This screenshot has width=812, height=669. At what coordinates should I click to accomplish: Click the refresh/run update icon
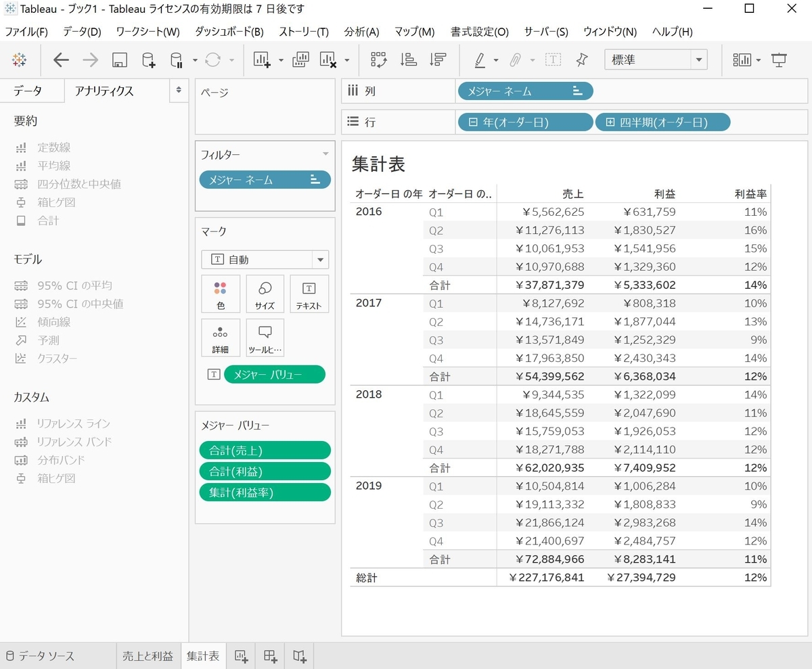click(212, 60)
